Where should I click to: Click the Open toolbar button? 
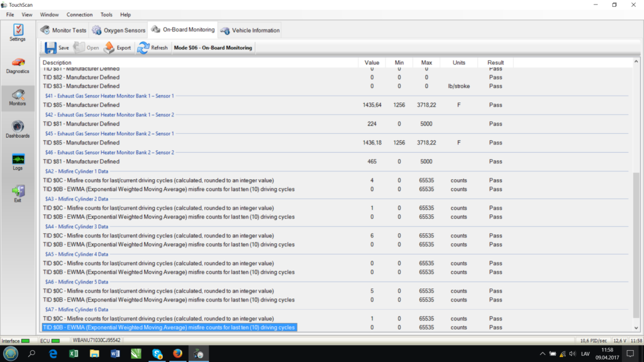[x=87, y=48]
